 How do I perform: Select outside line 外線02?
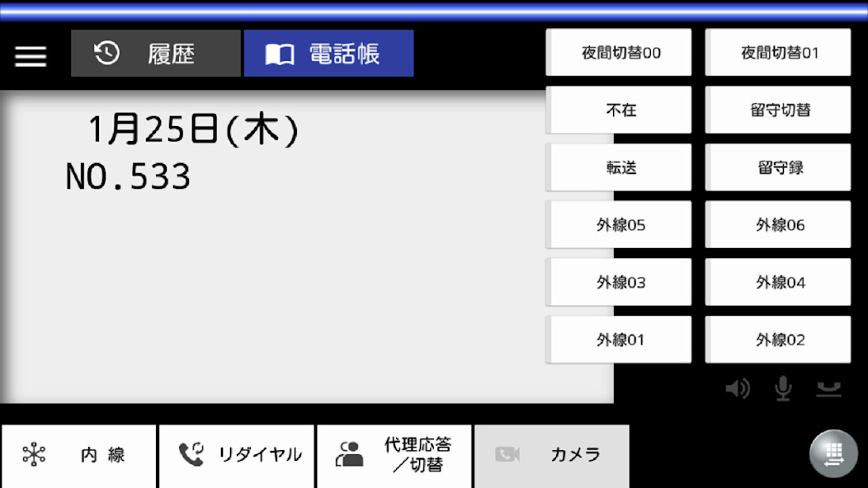[778, 340]
